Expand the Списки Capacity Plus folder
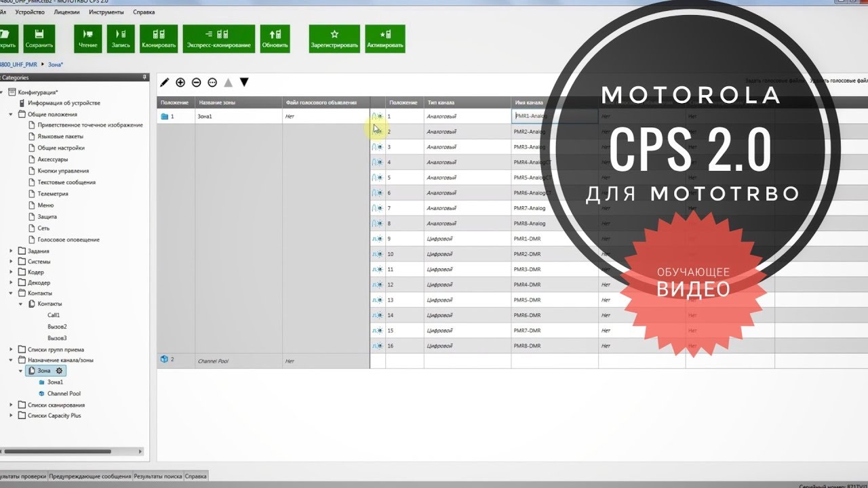 point(12,415)
